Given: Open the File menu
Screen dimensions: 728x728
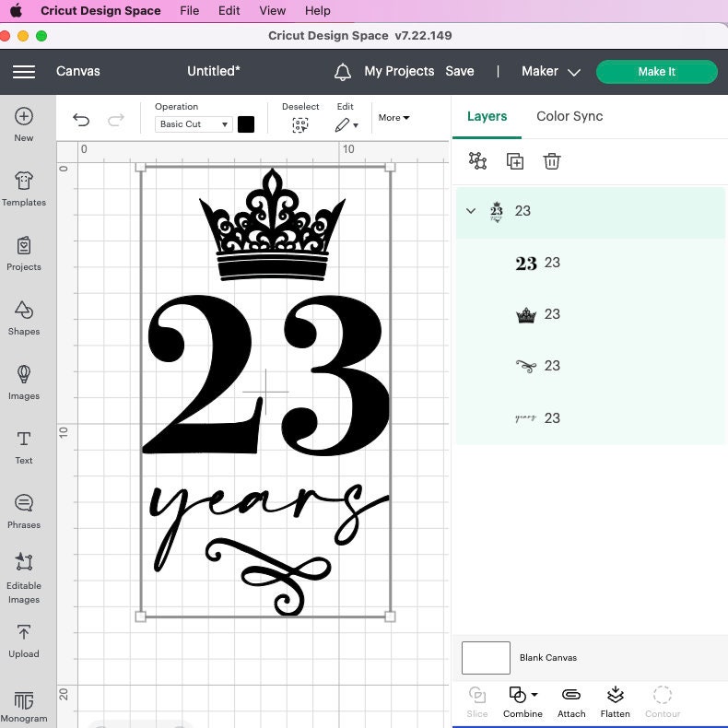Looking at the screenshot, I should 190,10.
